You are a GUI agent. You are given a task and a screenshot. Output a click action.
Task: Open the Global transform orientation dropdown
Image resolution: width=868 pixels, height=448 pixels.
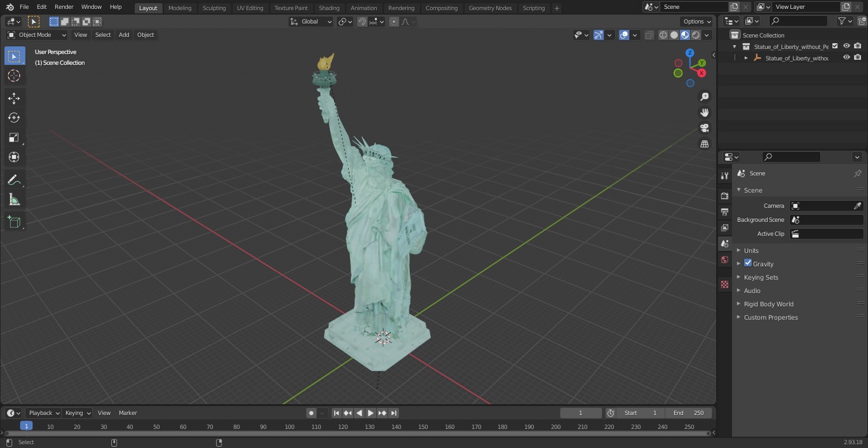(x=311, y=21)
